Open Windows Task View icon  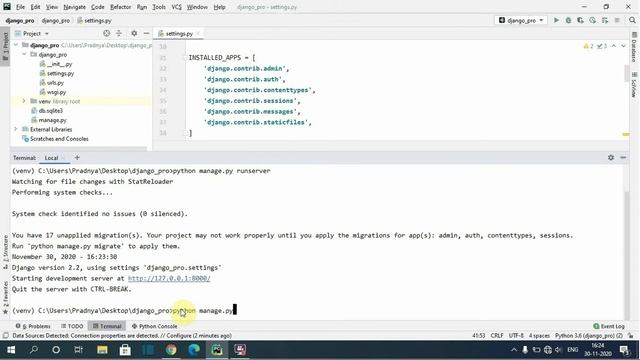[78, 350]
